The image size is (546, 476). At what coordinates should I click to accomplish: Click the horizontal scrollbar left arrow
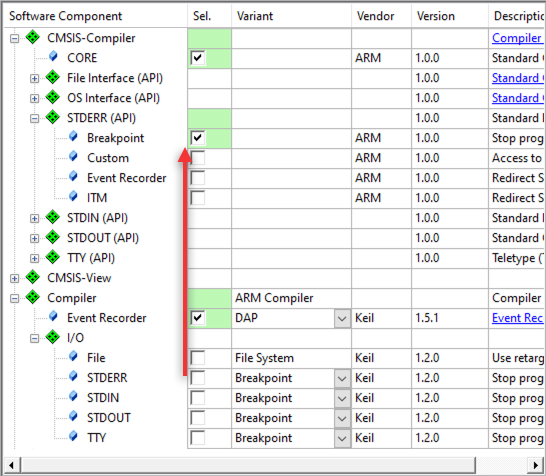pyautogui.click(x=11, y=465)
